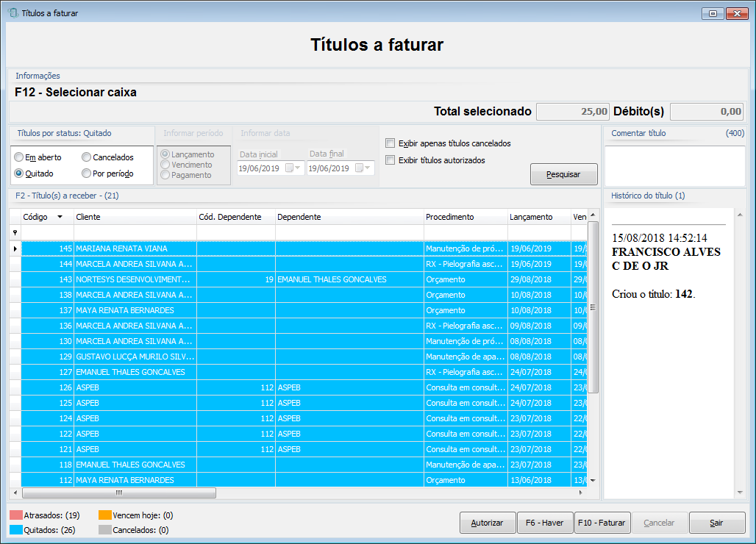This screenshot has height=544, width=756.
Task: Click the Cancelar button
Action: [x=659, y=523]
